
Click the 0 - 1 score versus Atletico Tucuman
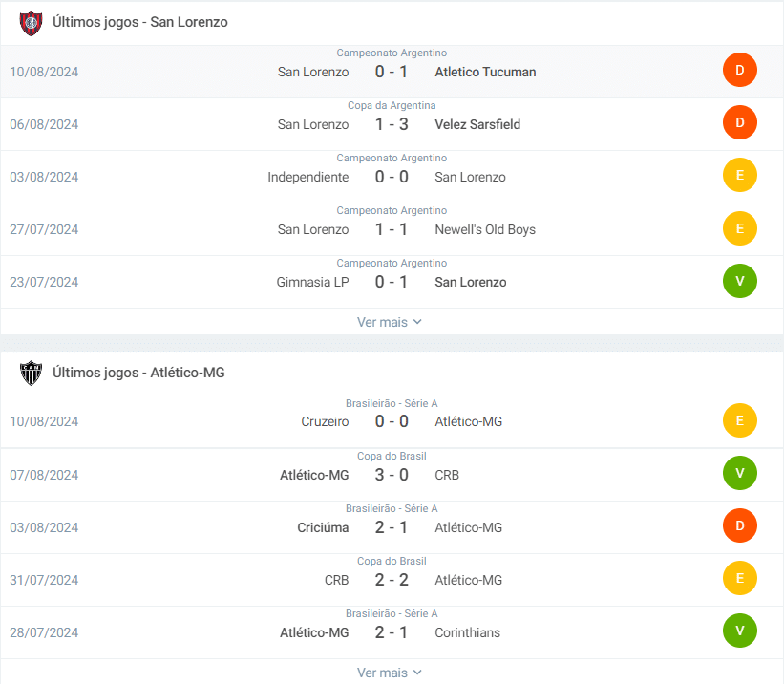[x=392, y=72]
